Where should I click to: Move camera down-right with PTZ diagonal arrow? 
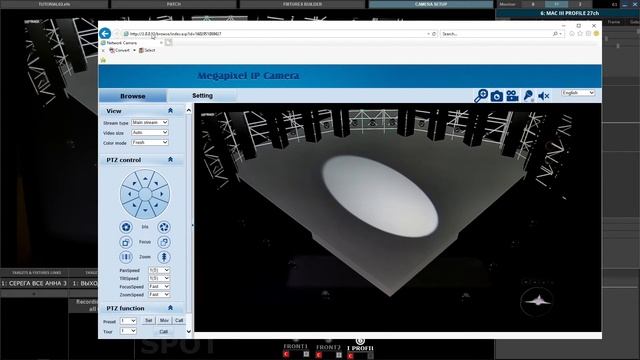156,205
